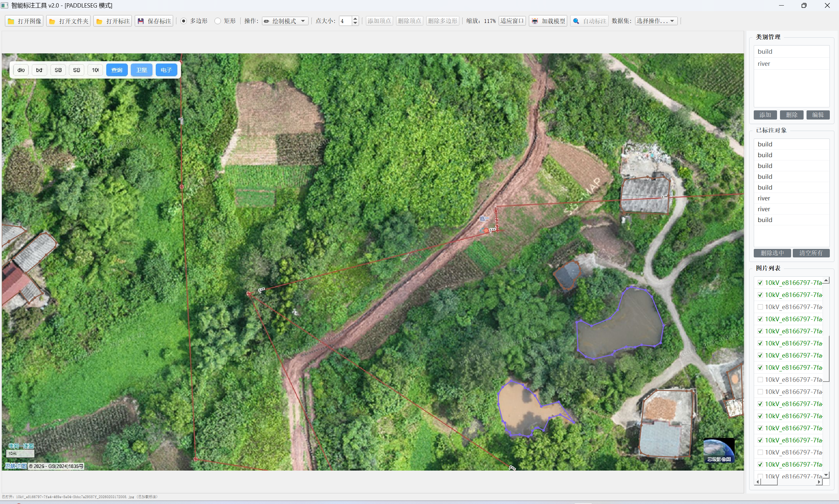Screen dimensions: 839x504
Task: Select river in category management list
Action: (x=764, y=64)
